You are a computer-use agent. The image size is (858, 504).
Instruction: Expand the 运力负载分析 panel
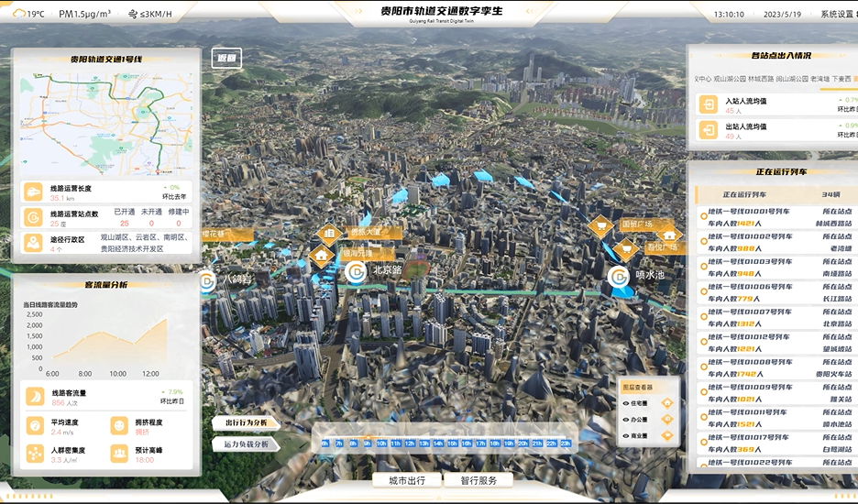(x=246, y=444)
